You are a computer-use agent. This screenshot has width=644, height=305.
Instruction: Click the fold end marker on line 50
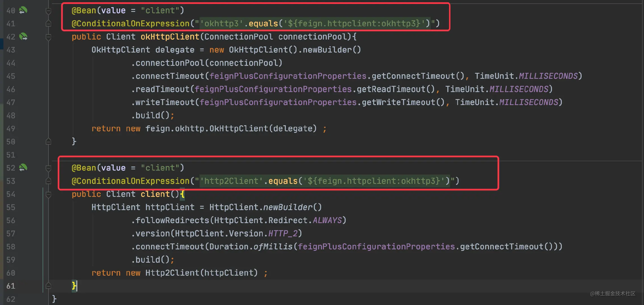click(48, 141)
